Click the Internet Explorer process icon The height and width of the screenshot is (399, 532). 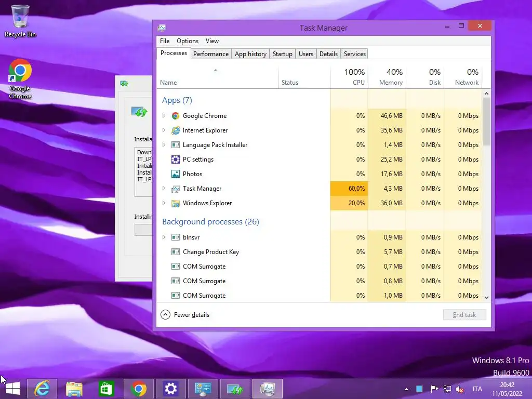[x=176, y=130]
